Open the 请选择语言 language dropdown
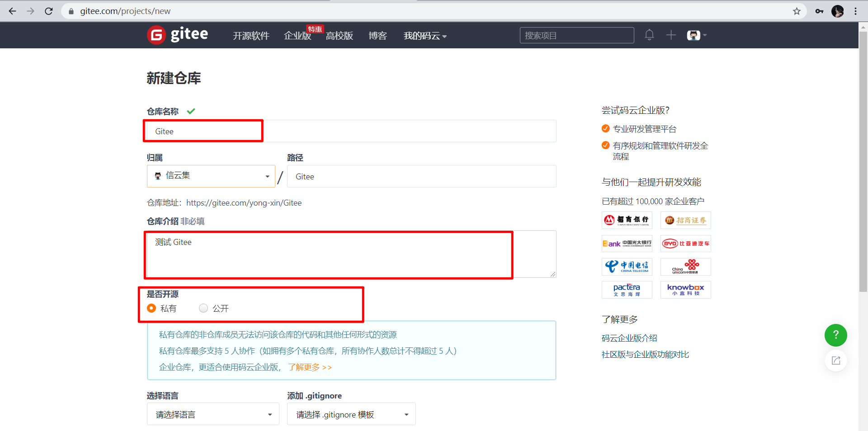The image size is (868, 431). 213,414
